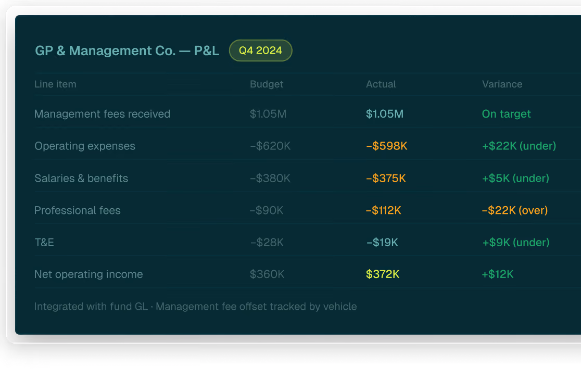Click the +$5K (under) variance
Image resolution: width=581 pixels, height=392 pixels.
click(515, 178)
